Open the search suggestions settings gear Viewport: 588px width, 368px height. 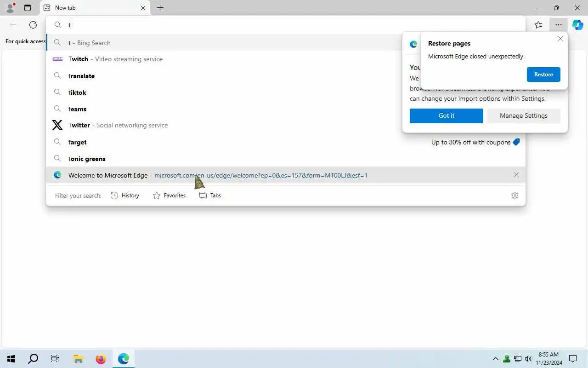(515, 195)
